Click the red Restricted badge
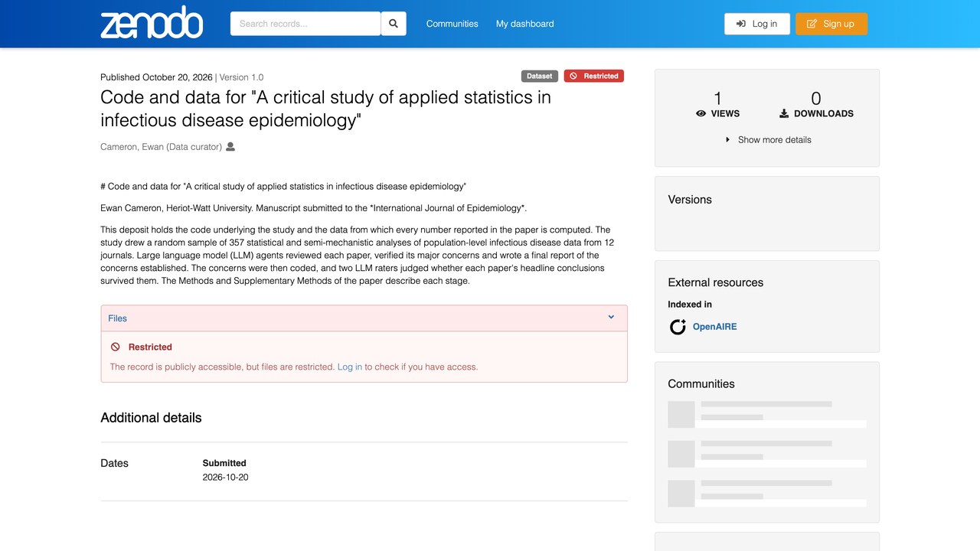 tap(594, 76)
